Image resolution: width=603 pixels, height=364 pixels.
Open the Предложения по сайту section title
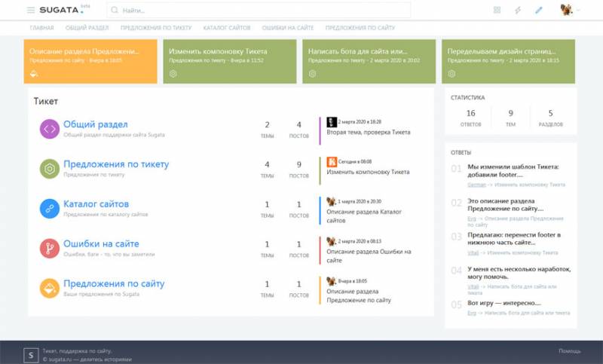[114, 283]
